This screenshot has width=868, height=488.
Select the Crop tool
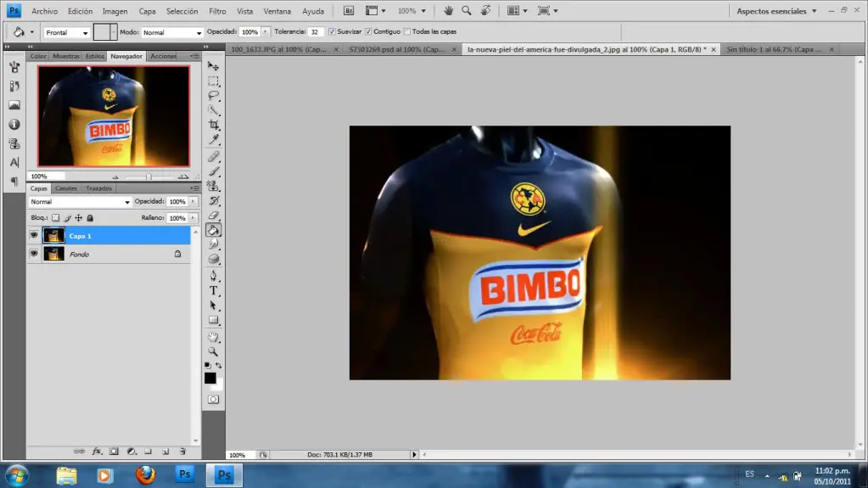[x=213, y=125]
